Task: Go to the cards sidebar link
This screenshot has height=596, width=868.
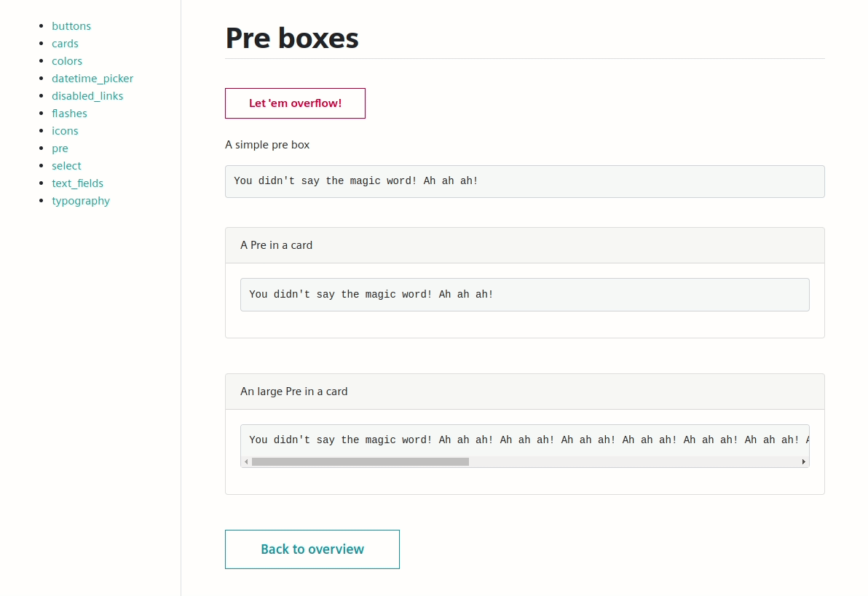Action: [65, 44]
